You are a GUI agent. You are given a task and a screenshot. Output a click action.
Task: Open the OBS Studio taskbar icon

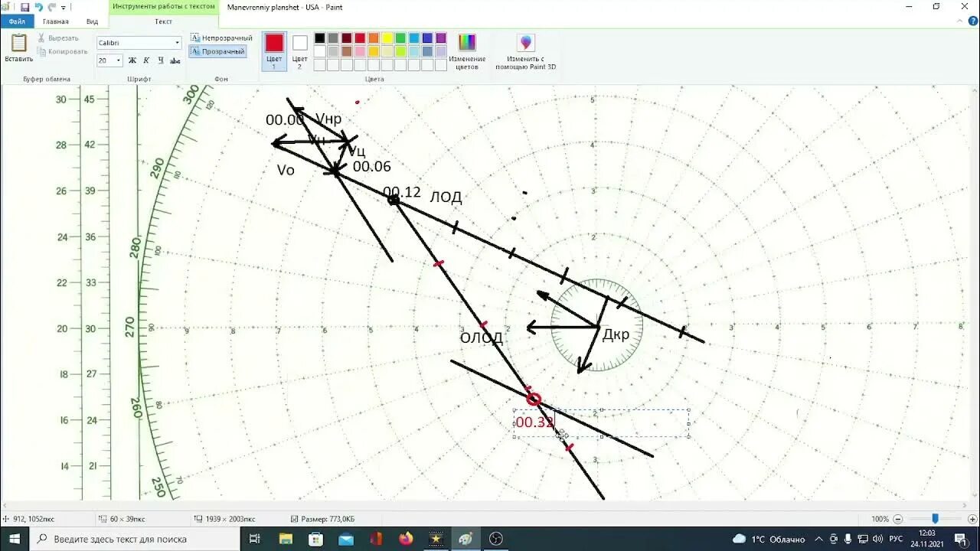(496, 539)
